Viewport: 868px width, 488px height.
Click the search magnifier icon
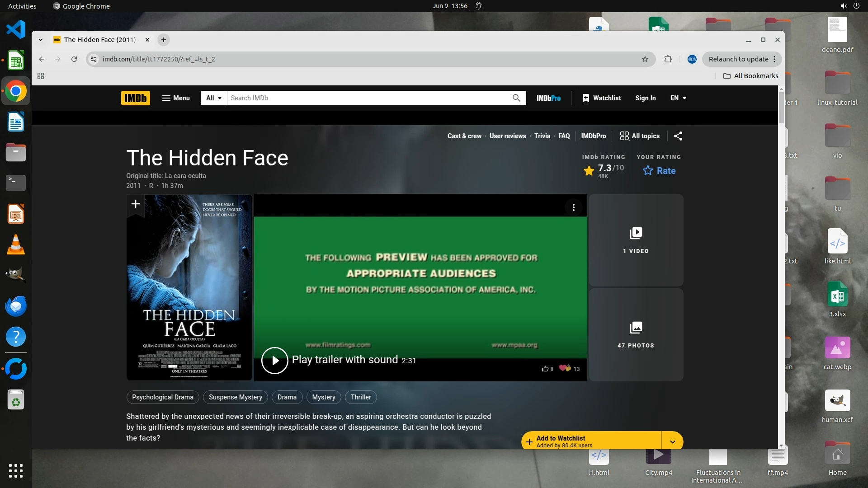[516, 98]
